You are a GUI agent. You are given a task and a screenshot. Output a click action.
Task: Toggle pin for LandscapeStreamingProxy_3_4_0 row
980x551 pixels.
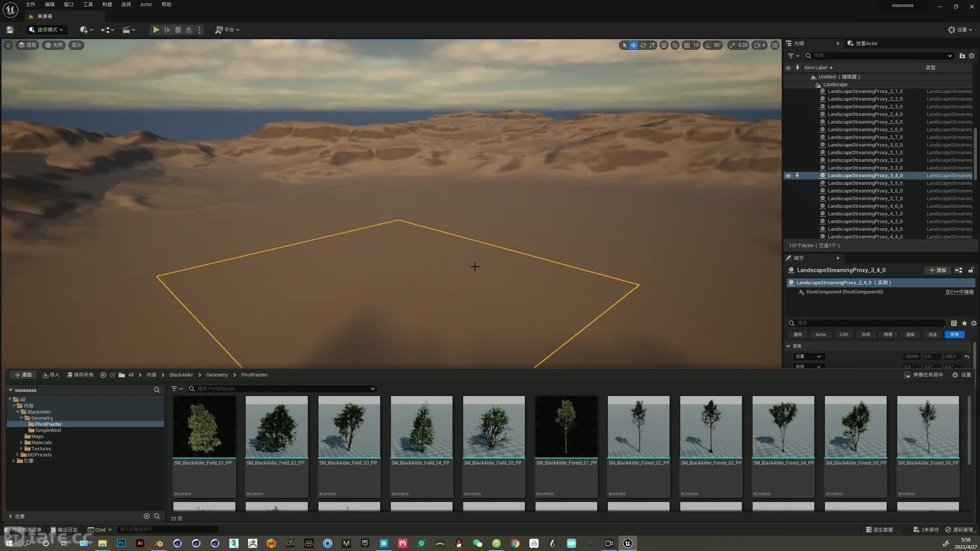click(x=797, y=176)
